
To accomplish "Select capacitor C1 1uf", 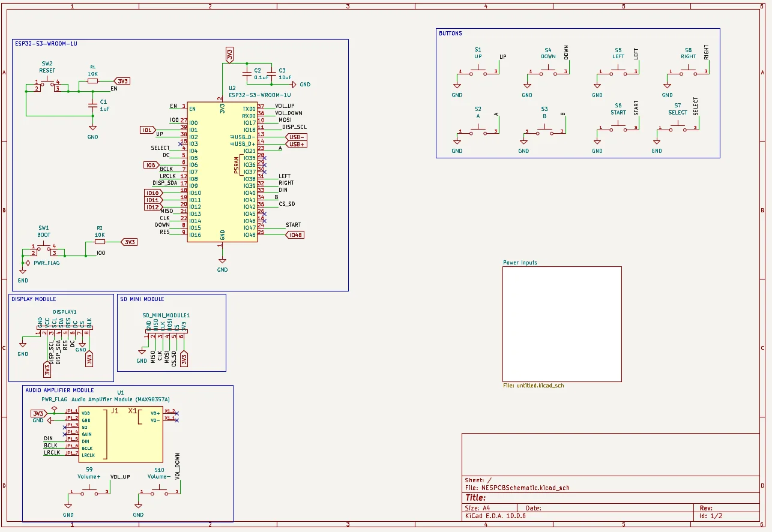I will [x=92, y=105].
